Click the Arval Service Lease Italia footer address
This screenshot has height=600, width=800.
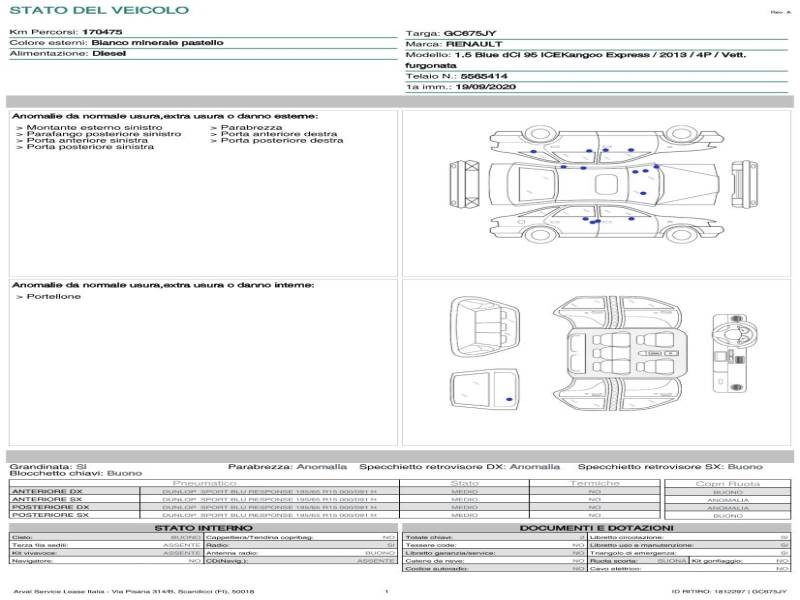134,591
